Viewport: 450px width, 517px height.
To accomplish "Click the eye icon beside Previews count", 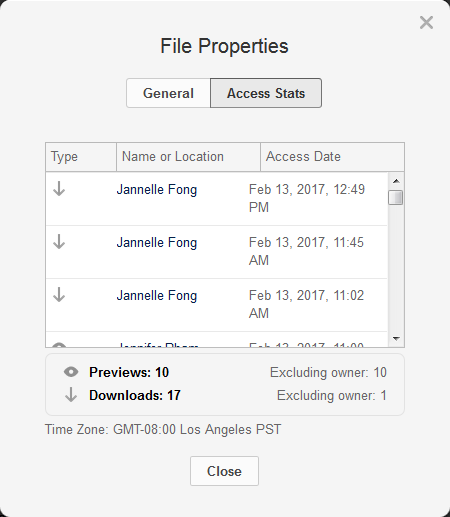I will [x=71, y=372].
